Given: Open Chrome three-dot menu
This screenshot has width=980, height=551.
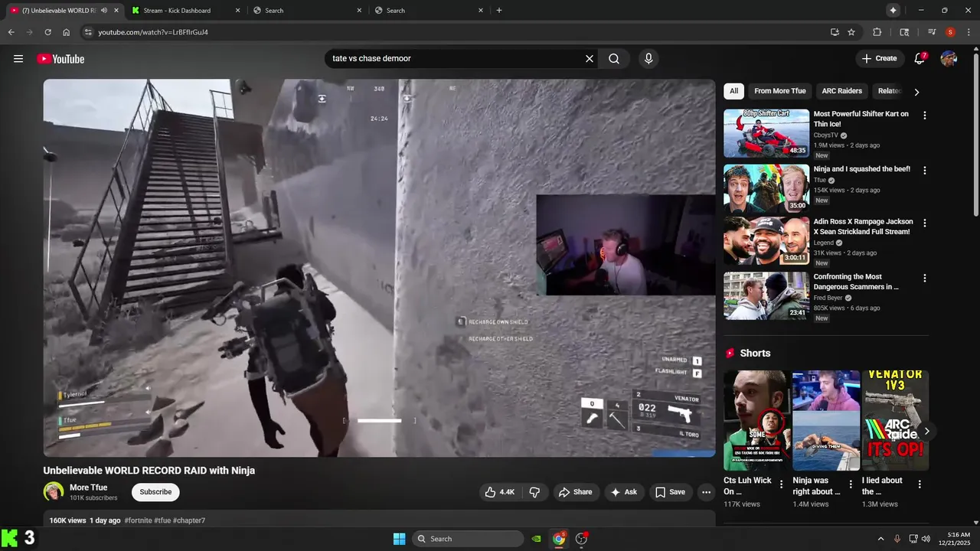Looking at the screenshot, I should (x=969, y=32).
